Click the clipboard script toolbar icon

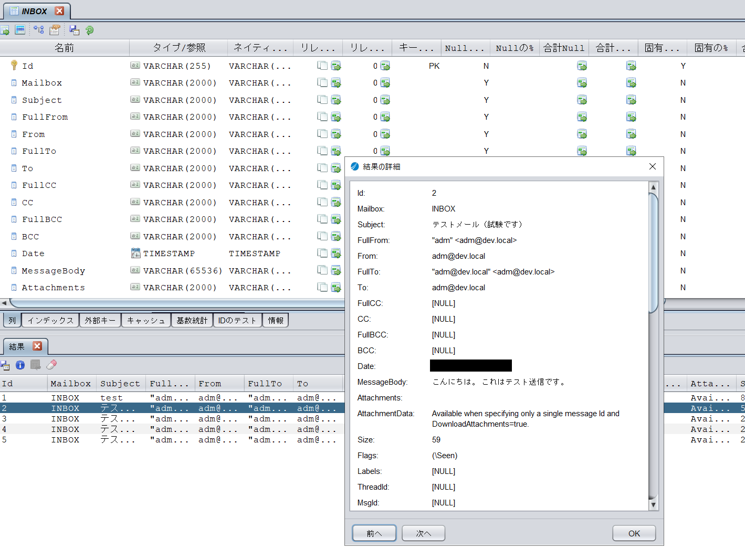tap(55, 30)
